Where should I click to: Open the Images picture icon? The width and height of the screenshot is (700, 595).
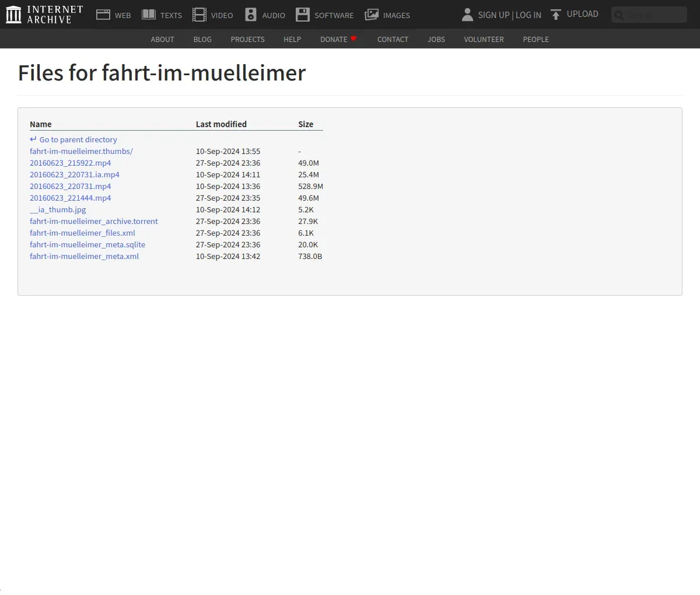pos(372,15)
